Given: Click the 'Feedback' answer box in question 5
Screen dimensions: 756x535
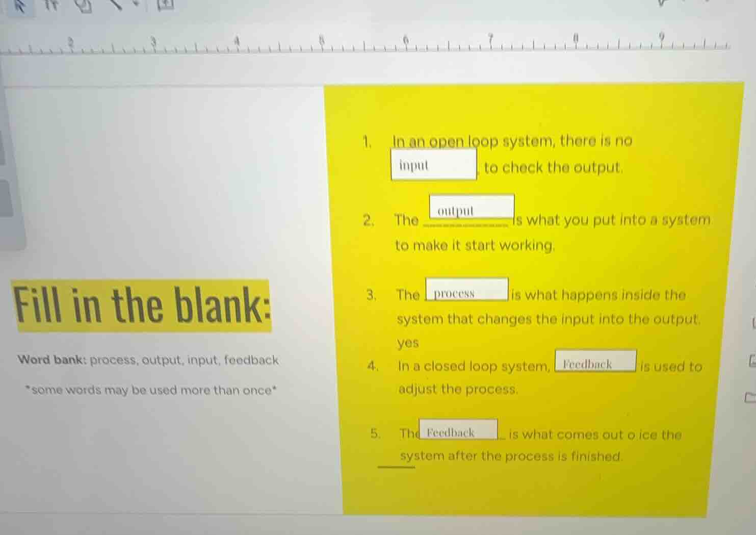Looking at the screenshot, I should coord(458,431).
